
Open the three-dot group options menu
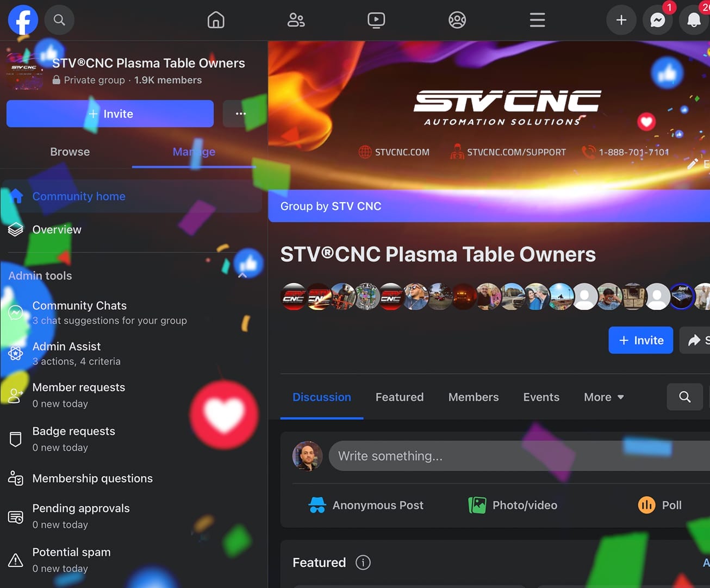(x=240, y=114)
